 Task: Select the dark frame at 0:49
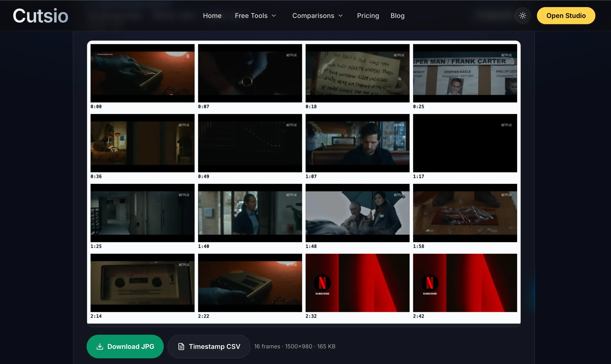[250, 143]
